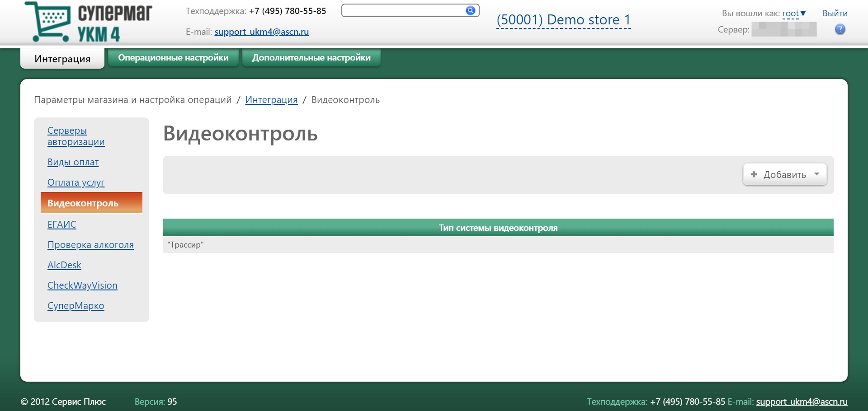Click the Выйти logout link
The height and width of the screenshot is (411, 868).
[835, 14]
